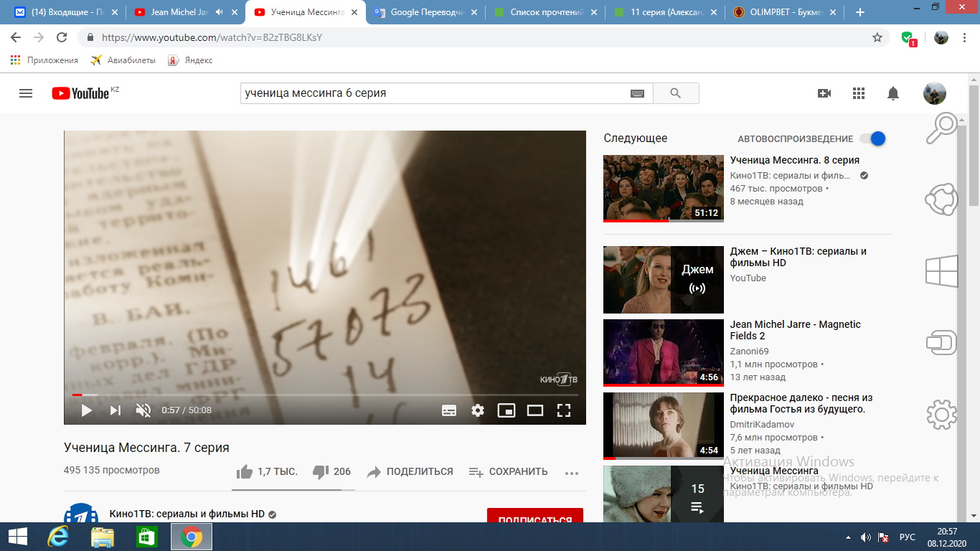980x551 pixels.
Task: Show hidden tray icons arrow
Action: (849, 537)
